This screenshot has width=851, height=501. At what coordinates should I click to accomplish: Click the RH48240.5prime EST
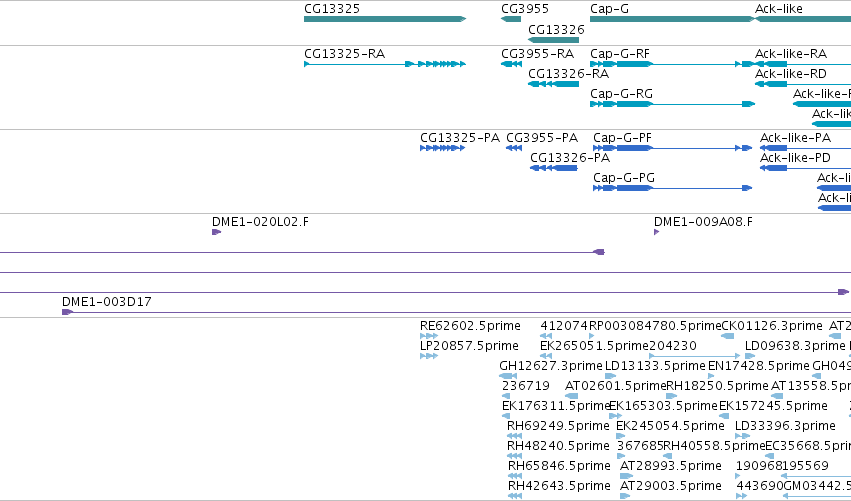pyautogui.click(x=514, y=456)
